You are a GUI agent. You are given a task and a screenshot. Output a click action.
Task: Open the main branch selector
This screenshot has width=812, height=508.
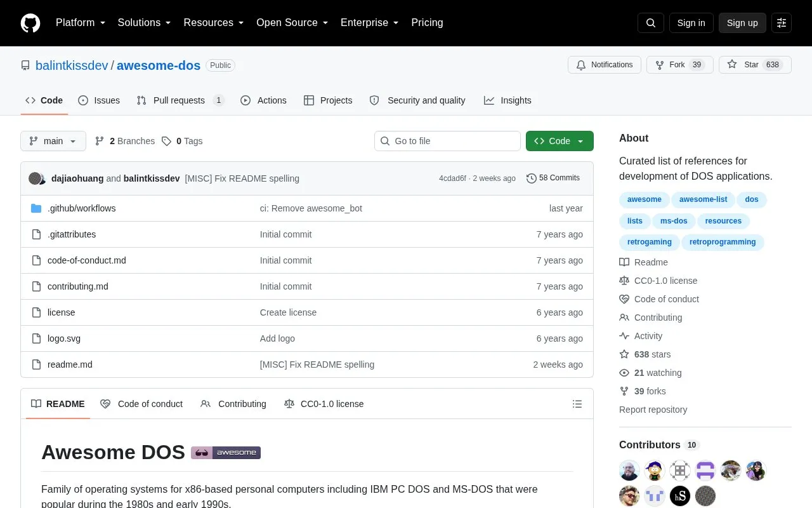point(53,141)
